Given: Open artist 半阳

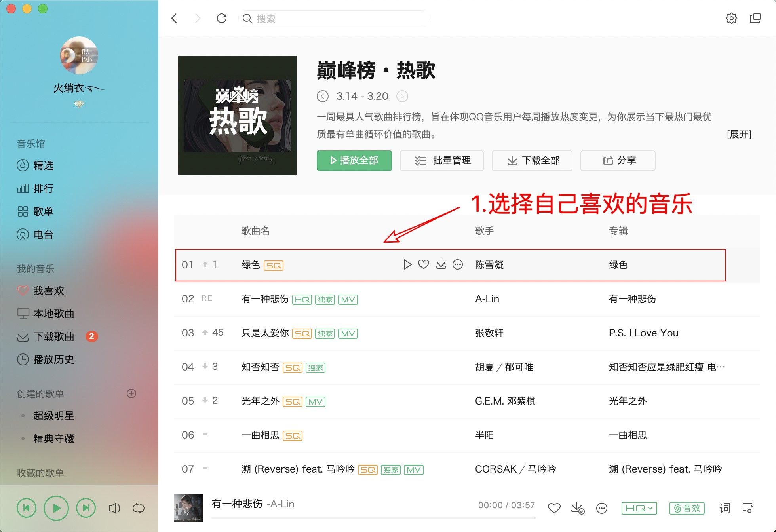Looking at the screenshot, I should click(485, 435).
